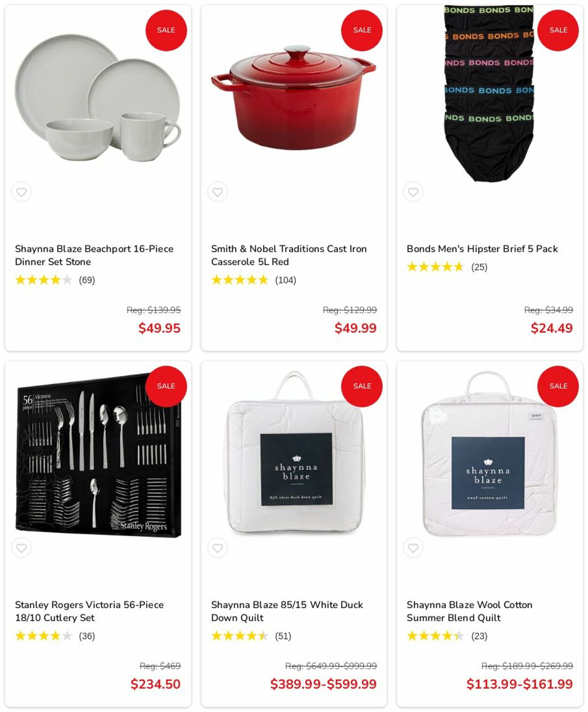588x712 pixels.
Task: Add Shaynna Blaze Dinner Set to wishlist
Action: coord(21,192)
